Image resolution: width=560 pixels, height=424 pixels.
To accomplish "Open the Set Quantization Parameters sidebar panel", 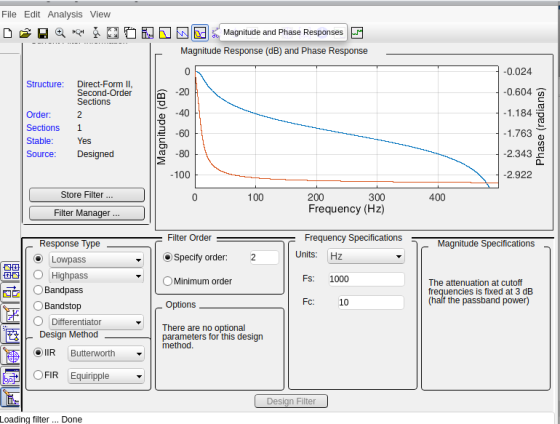I will 11,314.
